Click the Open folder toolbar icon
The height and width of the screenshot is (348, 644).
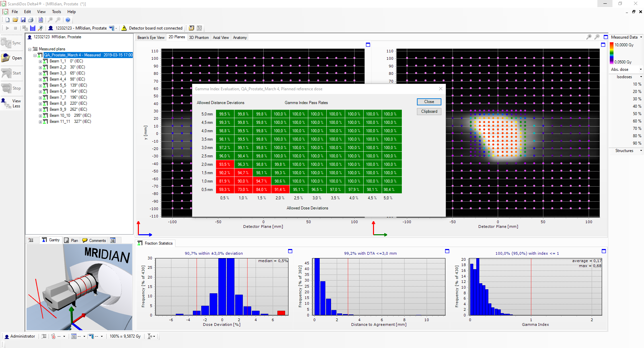pos(15,20)
